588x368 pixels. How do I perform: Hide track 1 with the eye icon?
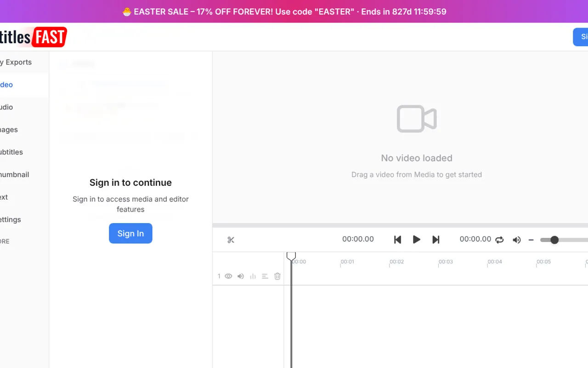pos(228,276)
